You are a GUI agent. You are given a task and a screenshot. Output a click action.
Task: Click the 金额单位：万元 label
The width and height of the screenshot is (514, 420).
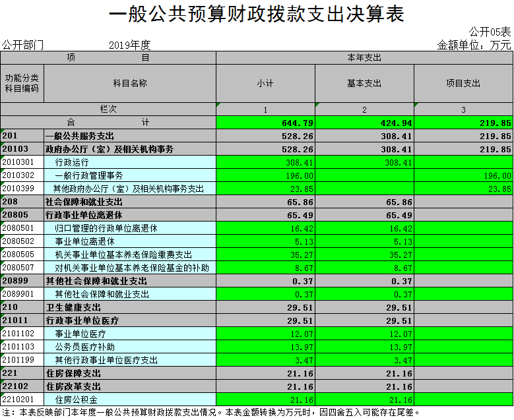pyautogui.click(x=474, y=45)
